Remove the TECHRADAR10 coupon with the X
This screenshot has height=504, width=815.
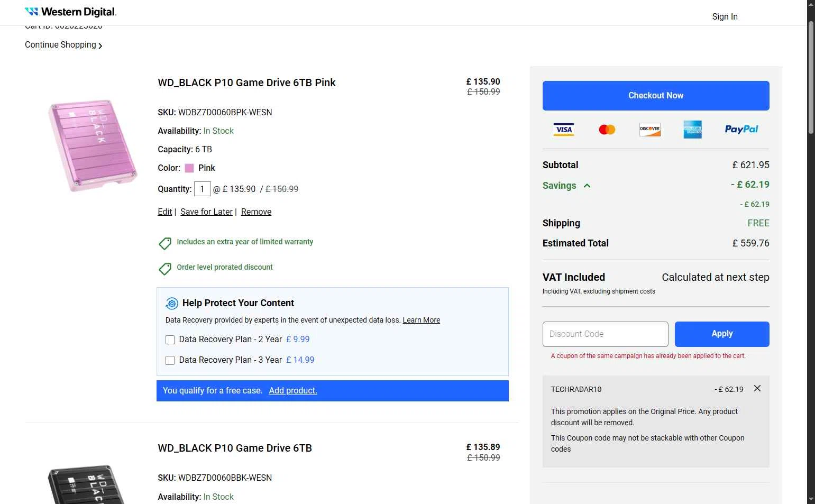pyautogui.click(x=757, y=388)
